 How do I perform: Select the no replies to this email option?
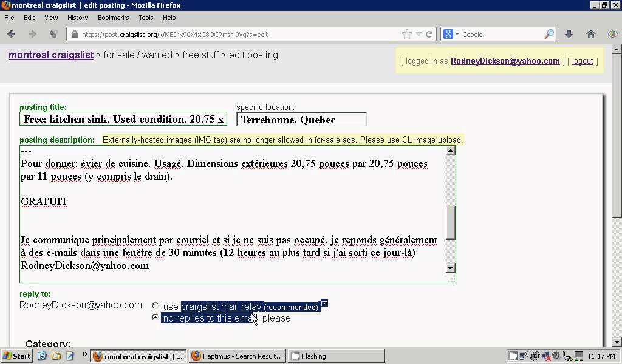coord(155,317)
